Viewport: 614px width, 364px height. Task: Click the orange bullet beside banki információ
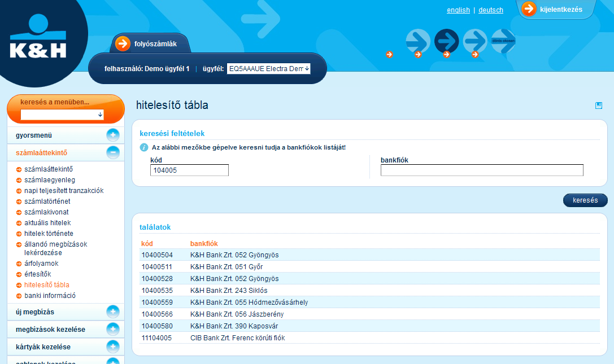tap(19, 296)
